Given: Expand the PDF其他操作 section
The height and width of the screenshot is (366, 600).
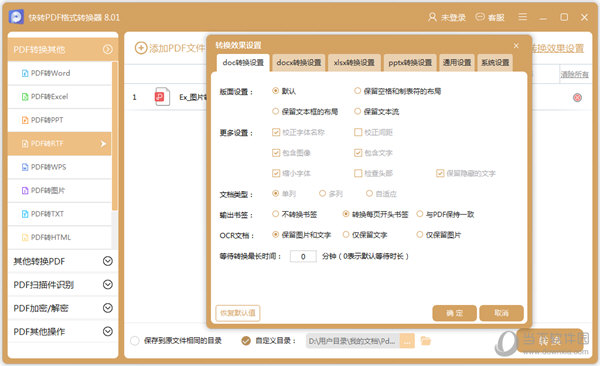Looking at the screenshot, I should click(x=62, y=332).
